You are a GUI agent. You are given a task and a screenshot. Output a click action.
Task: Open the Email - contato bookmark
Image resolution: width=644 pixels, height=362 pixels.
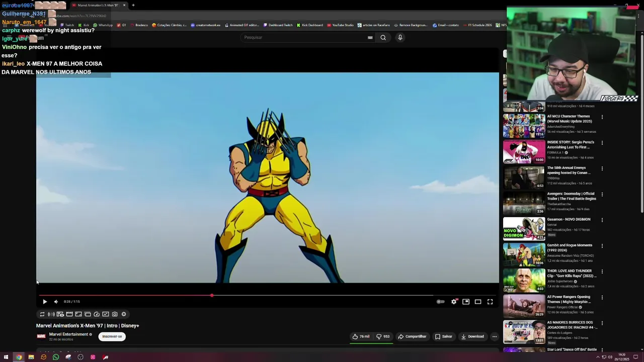(446, 25)
